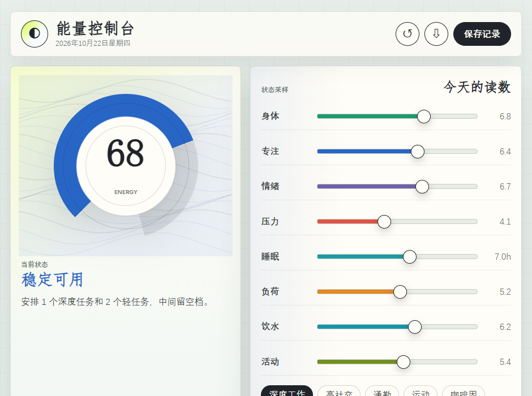Screen dimensions: 532x396
Task: Click the 身体 value 6.8
Action: click(505, 117)
